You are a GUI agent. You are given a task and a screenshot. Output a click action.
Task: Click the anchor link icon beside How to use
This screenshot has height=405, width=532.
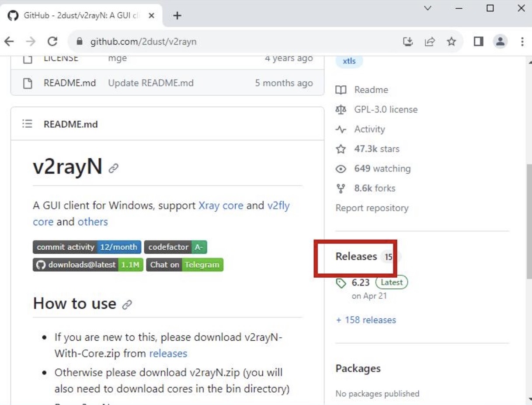127,305
